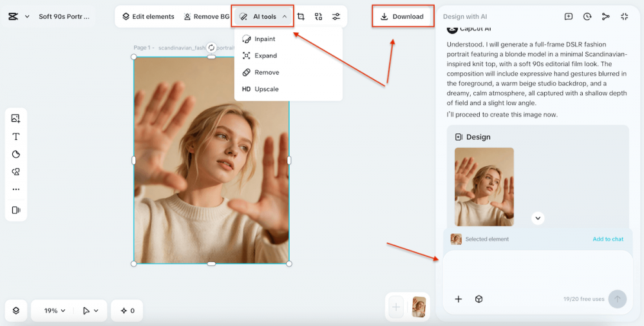
Task: Rename the Soft 90s Portr project title
Action: [64, 17]
